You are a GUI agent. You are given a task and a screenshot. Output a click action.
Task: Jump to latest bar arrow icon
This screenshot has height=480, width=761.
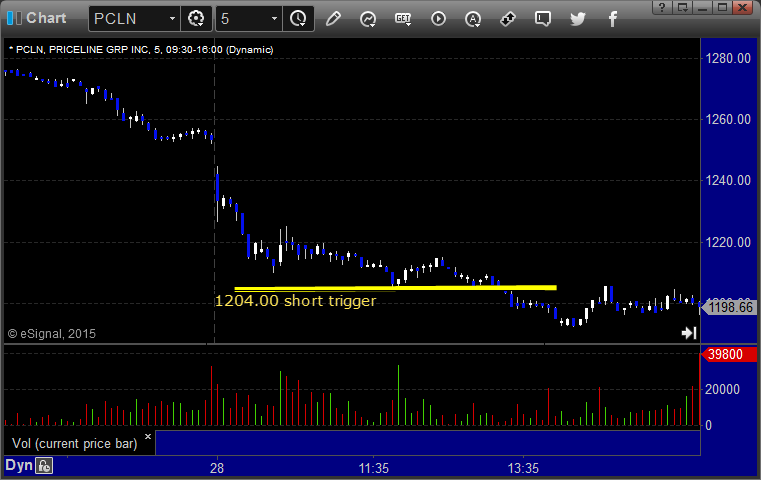[x=689, y=332]
